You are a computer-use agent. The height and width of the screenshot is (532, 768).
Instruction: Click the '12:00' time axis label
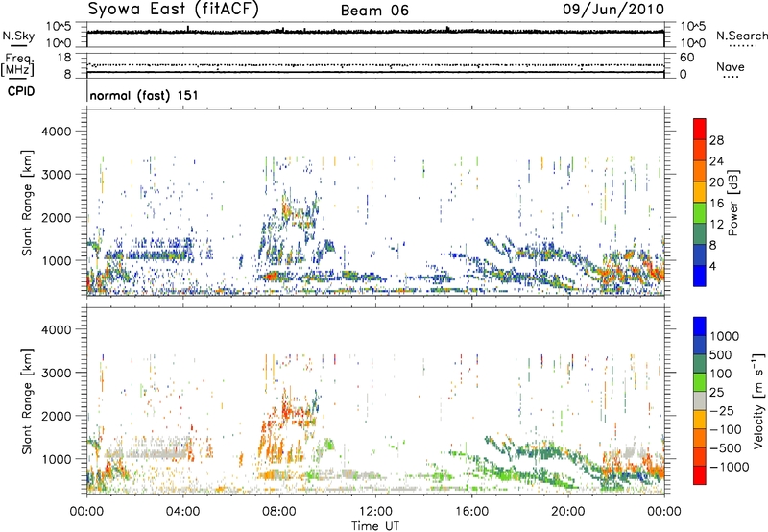[x=375, y=512]
